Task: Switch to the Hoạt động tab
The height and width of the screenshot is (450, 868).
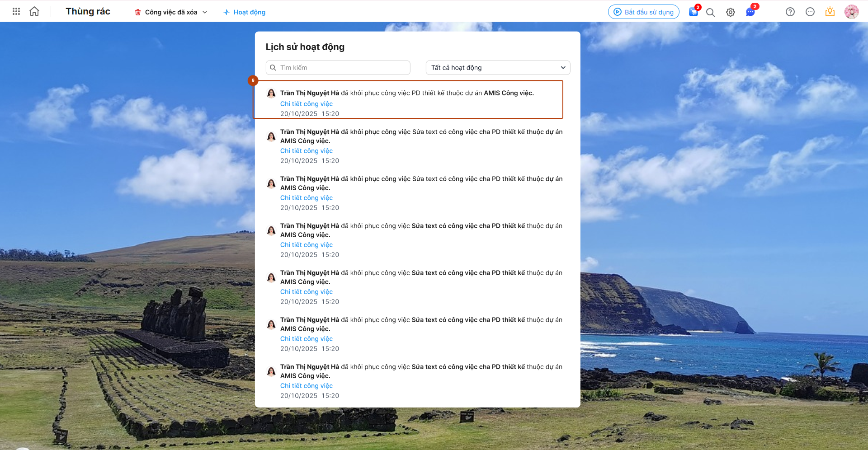Action: 244,12
